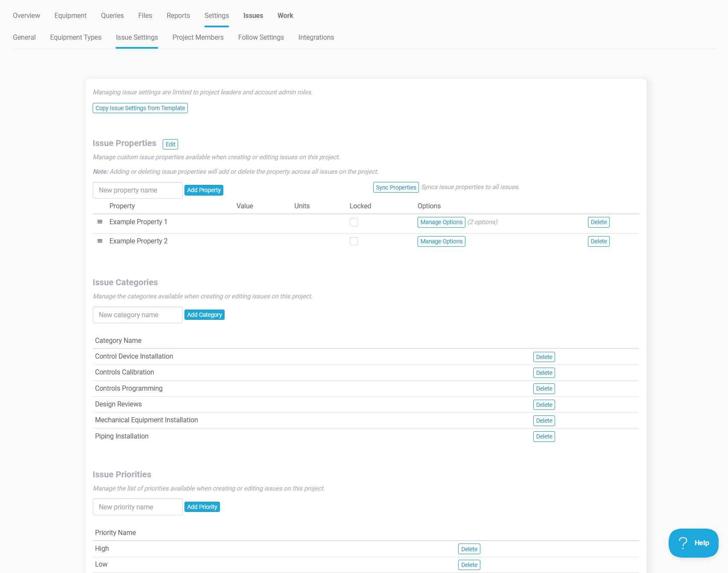
Task: Click the Add Priority button
Action: (x=202, y=507)
